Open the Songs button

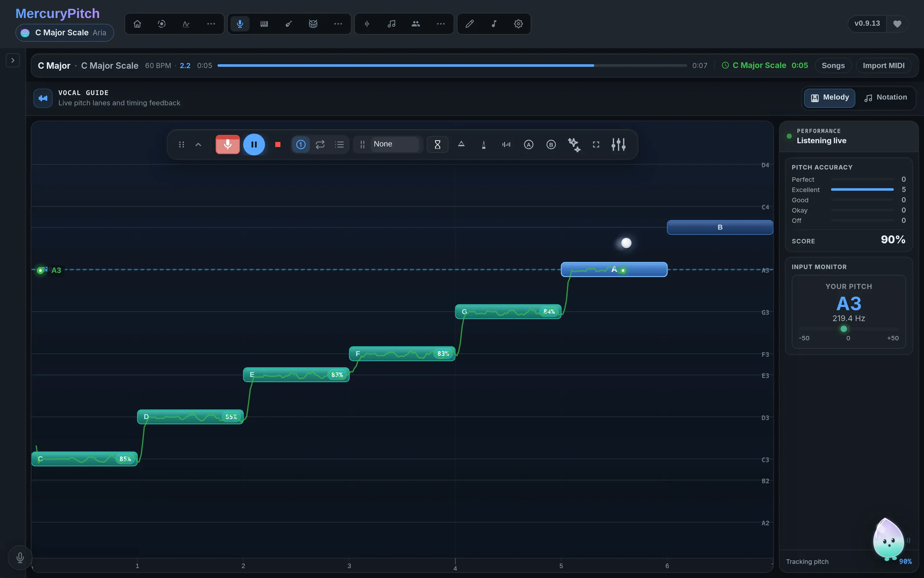[833, 66]
